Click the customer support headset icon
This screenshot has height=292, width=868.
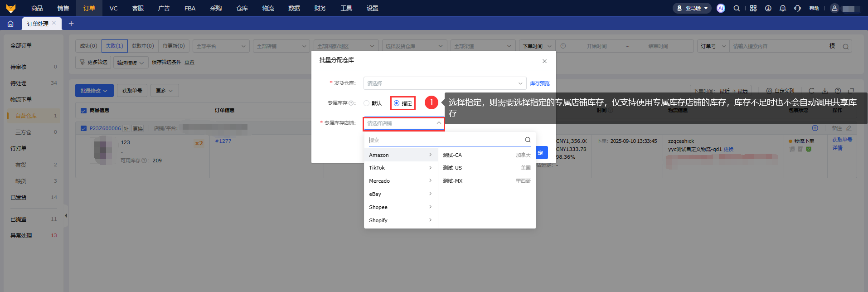[798, 8]
